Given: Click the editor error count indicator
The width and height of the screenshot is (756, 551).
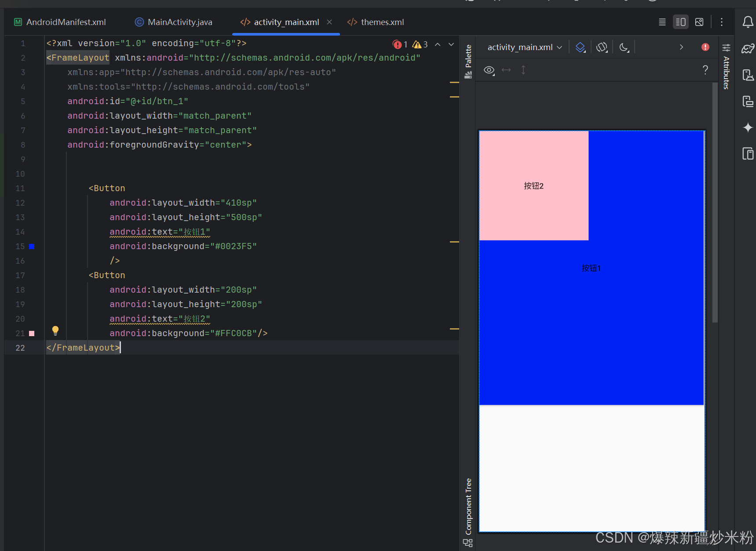Looking at the screenshot, I should click(x=400, y=44).
